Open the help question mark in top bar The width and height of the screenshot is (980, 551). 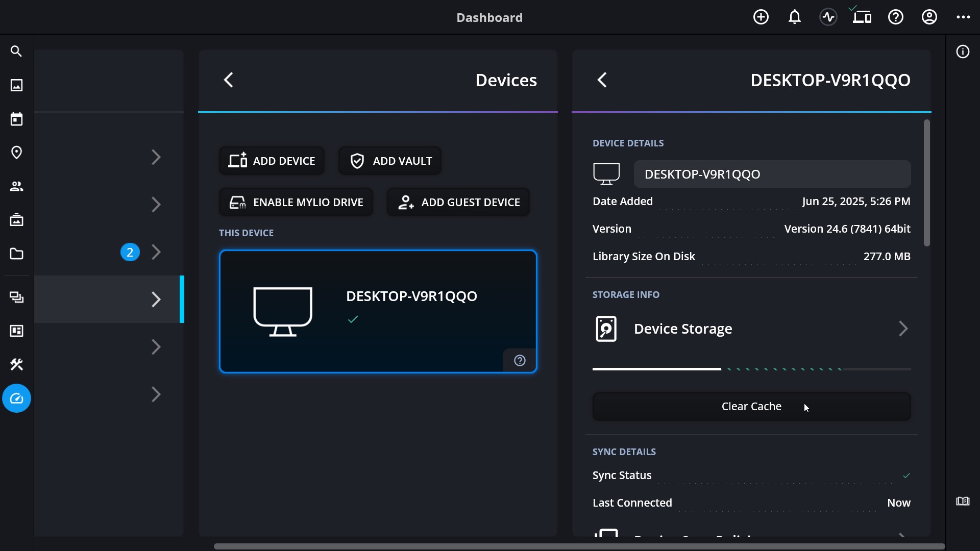896,17
